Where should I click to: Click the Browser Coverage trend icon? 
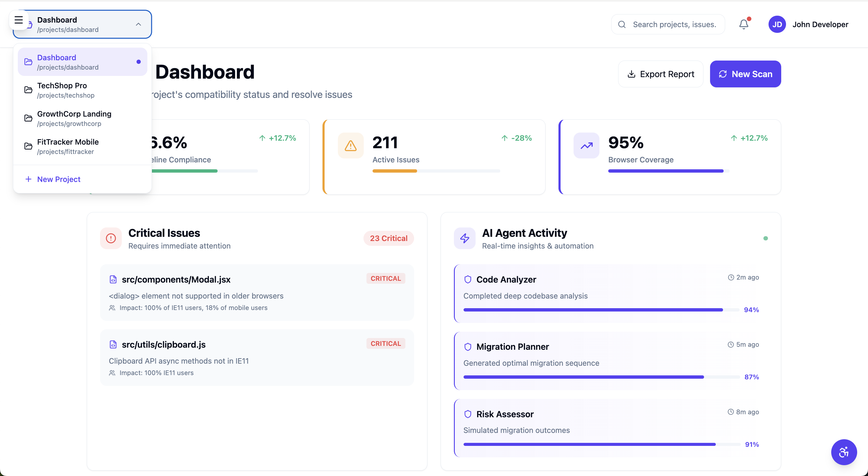point(586,146)
